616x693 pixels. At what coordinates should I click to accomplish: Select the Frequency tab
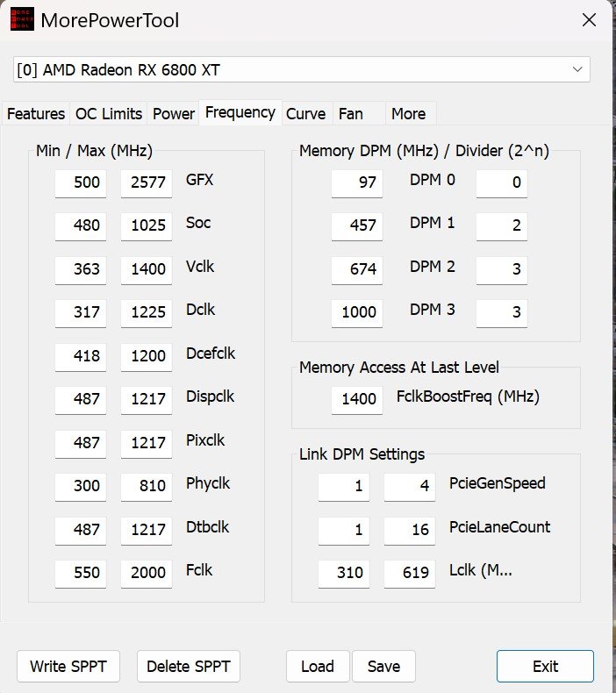[240, 112]
